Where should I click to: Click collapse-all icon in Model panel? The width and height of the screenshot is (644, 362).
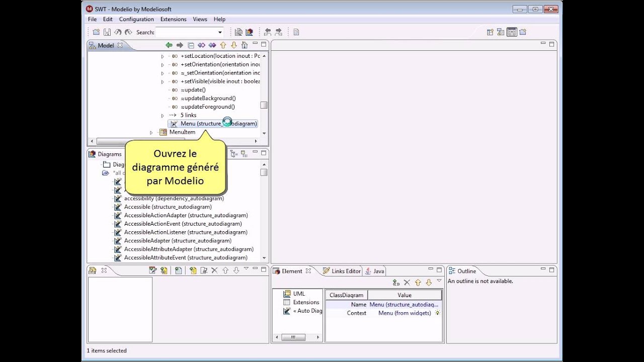[x=191, y=45]
